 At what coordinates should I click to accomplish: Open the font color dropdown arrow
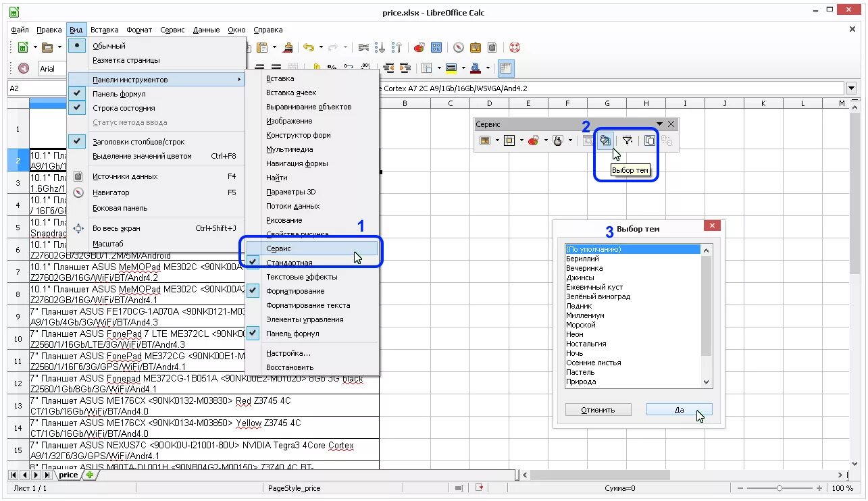(488, 68)
